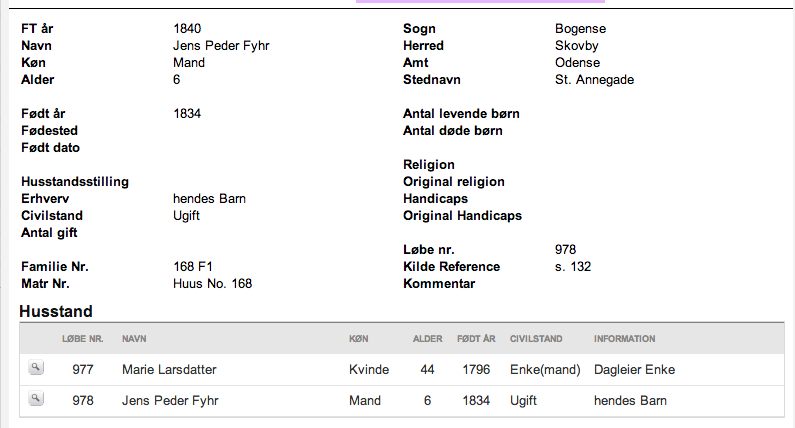Screen dimensions: 795x428
Task: Click the LØBE NR. column header
Action: [83, 339]
